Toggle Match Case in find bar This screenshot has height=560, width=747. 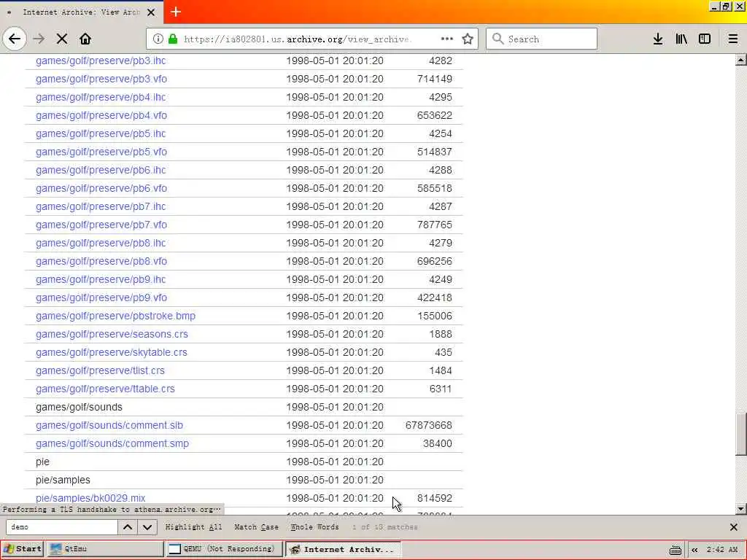256,526
